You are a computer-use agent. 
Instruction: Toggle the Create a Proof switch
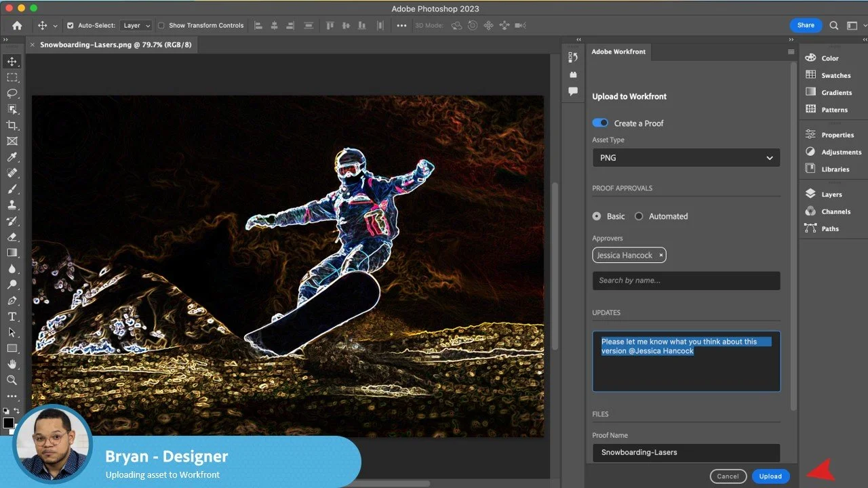tap(600, 123)
